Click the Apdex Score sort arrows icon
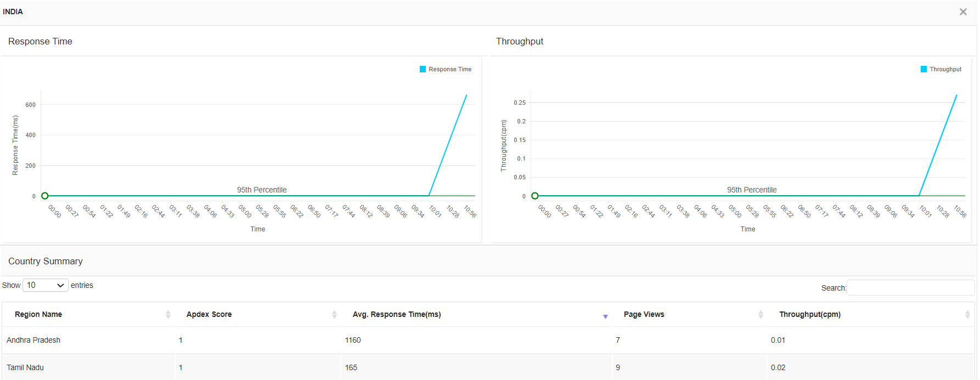 pyautogui.click(x=334, y=314)
